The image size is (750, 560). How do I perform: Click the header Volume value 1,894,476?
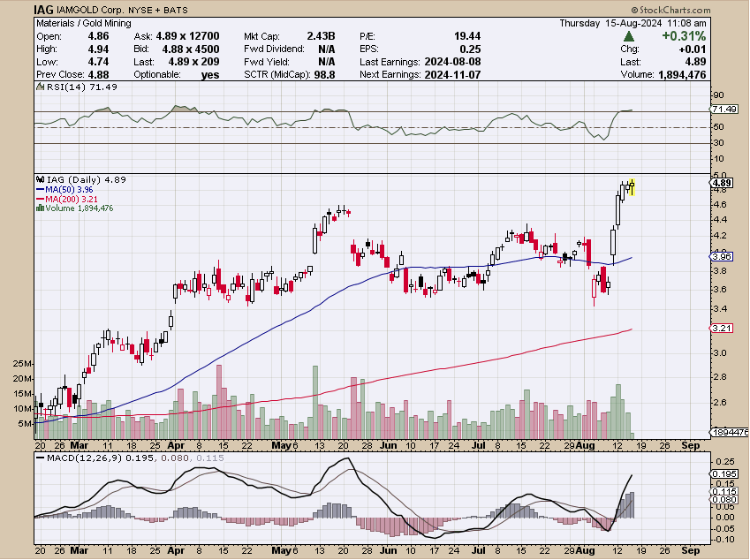[x=682, y=74]
